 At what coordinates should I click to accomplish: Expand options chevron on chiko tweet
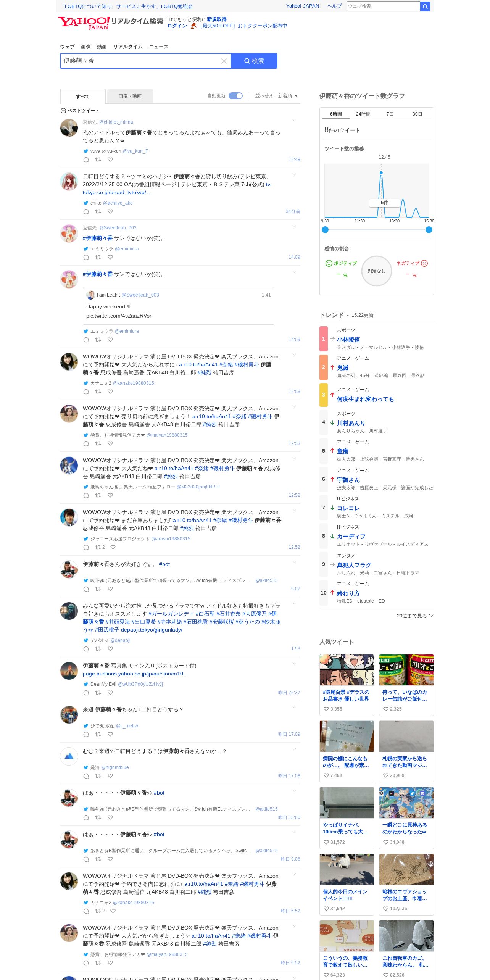click(294, 174)
